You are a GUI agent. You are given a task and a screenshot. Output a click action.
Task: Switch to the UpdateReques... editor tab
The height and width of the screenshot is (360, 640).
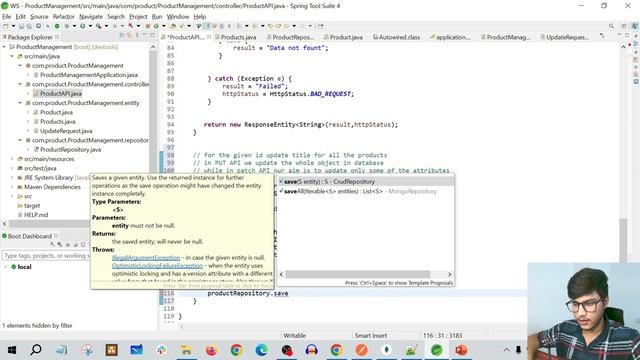(564, 37)
